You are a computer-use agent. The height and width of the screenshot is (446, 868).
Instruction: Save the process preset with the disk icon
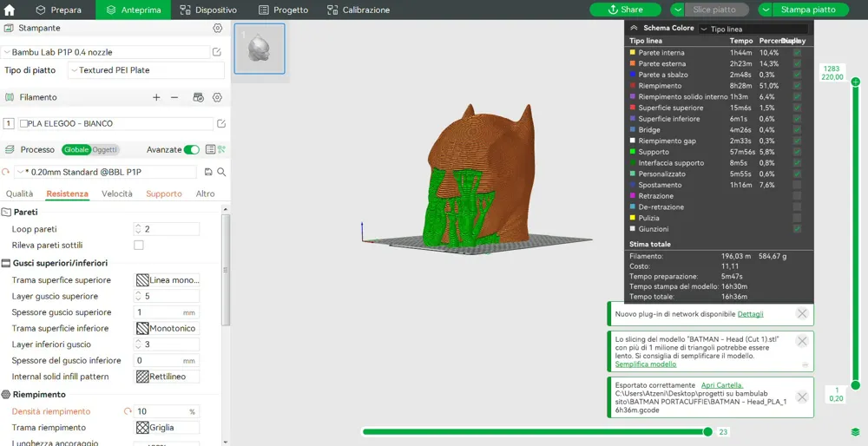(x=208, y=172)
